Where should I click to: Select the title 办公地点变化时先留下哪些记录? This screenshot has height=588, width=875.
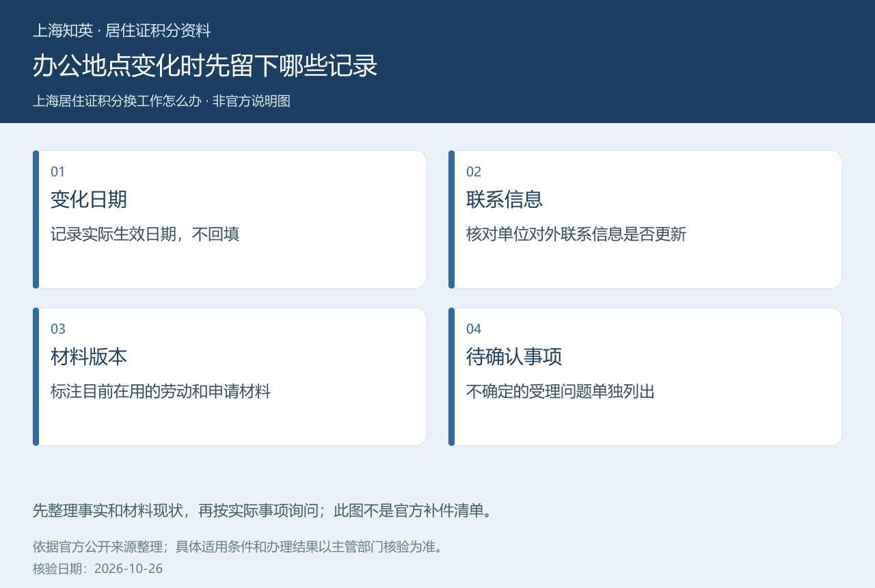(x=205, y=66)
